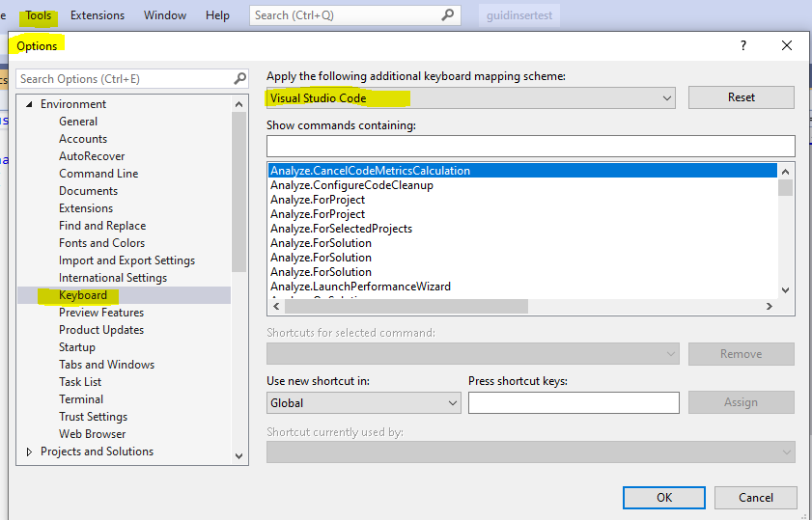The image size is (812, 520).
Task: Click the command list horizontal scrollbar thumb
Action: [406, 307]
